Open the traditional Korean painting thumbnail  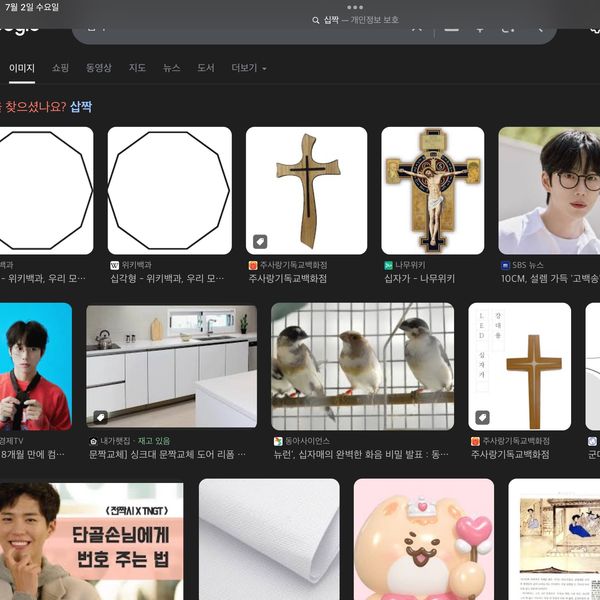(x=554, y=539)
